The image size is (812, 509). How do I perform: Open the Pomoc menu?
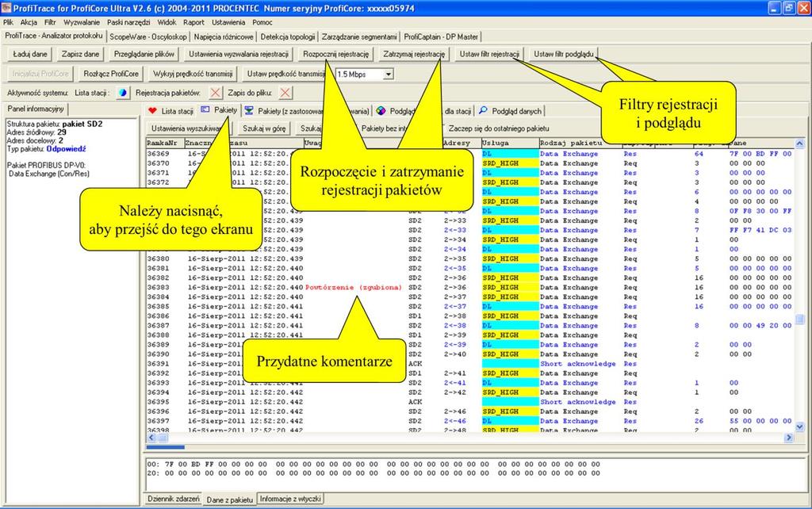(x=262, y=22)
